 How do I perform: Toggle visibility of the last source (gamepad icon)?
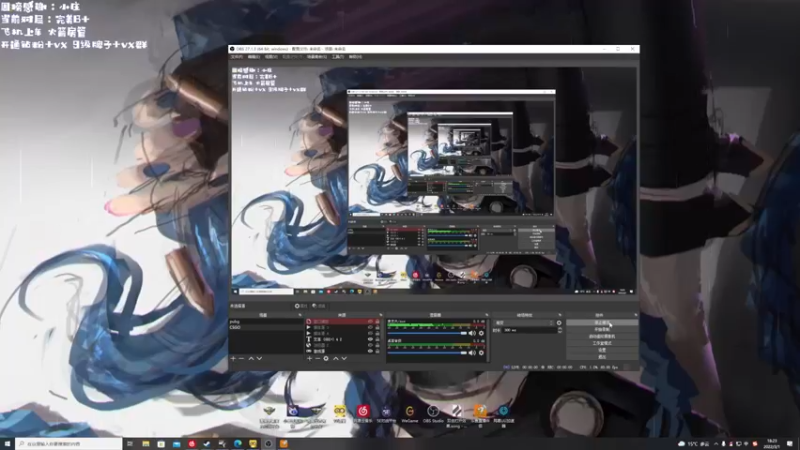[370, 351]
